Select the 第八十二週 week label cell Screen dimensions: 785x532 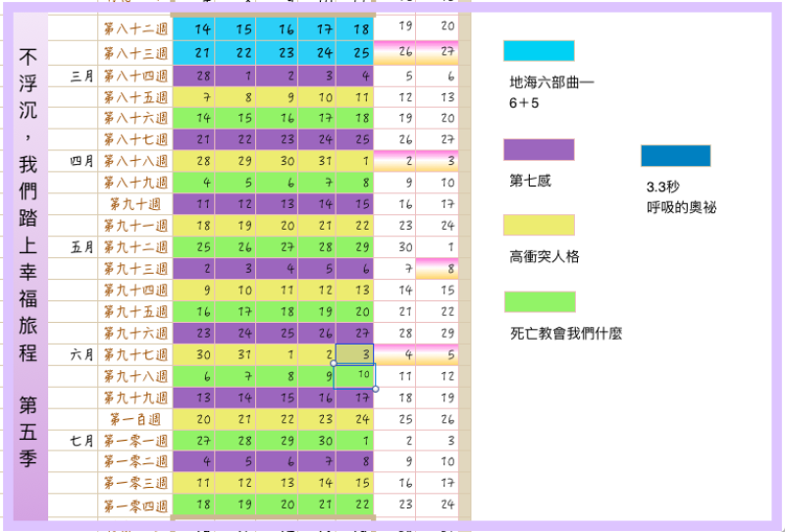pos(135,29)
